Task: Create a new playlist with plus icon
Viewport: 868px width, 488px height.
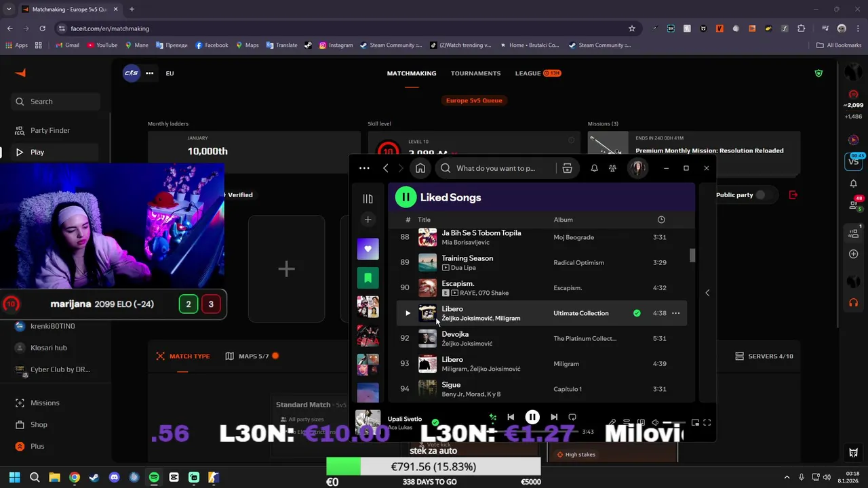Action: [368, 220]
